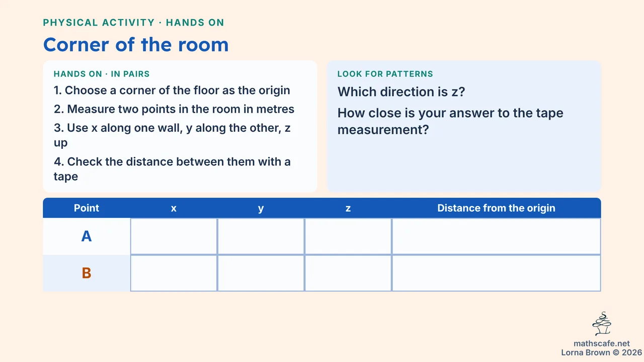
Task: Click step 4 about checking with a tape
Action: 172,169
